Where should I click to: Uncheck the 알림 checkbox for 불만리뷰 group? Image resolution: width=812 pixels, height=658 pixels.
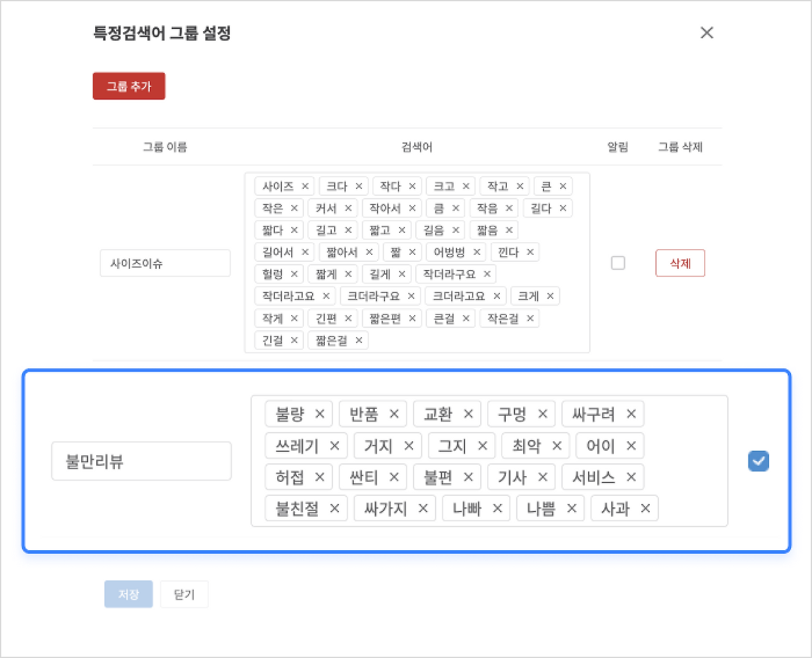coord(758,461)
